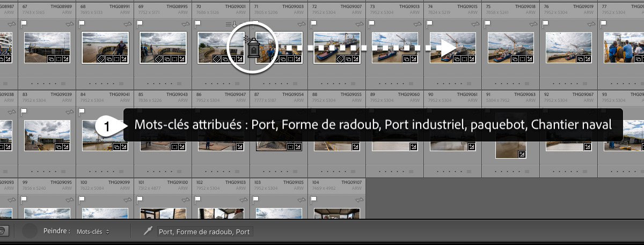Select thumbnail of photo THG09039

point(47,135)
